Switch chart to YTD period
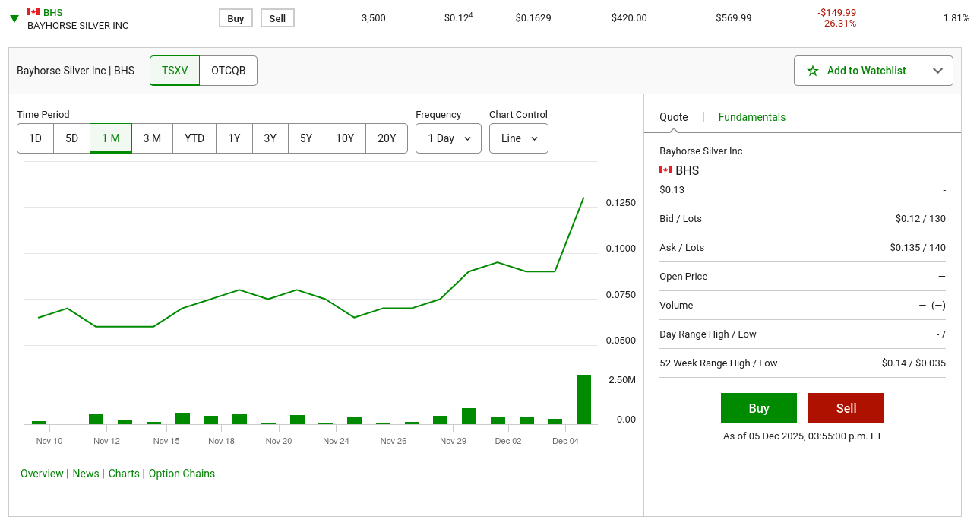Screen dimensions: 980x523 (194, 138)
